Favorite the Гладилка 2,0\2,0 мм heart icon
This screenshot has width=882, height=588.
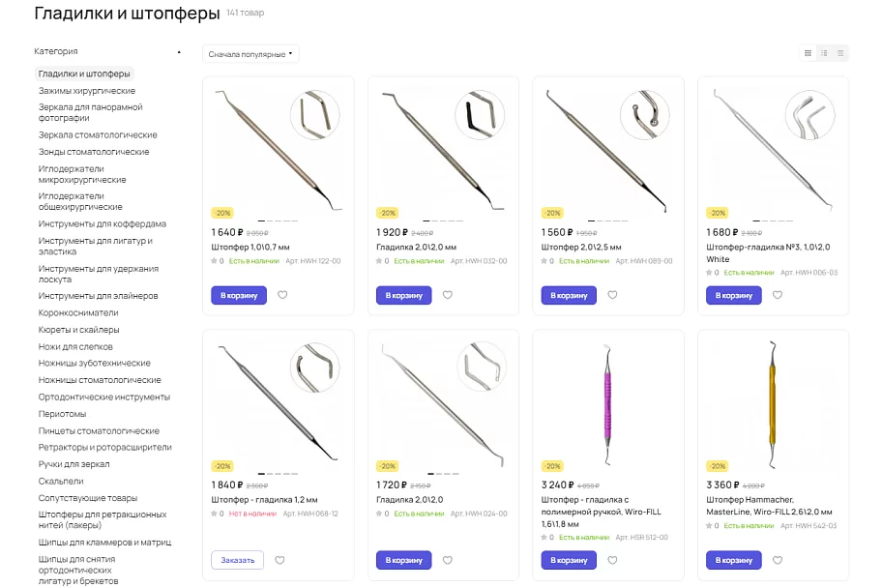point(447,295)
